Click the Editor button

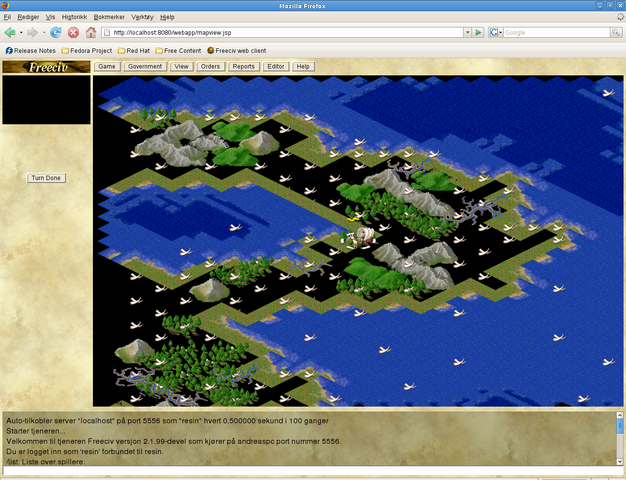[x=276, y=67]
